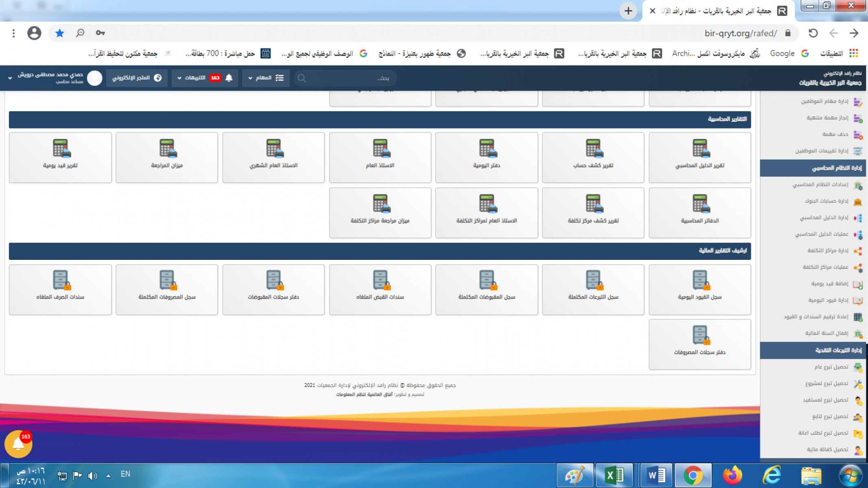Viewport: 868px width, 488px height.
Task: Open دفتر سجلات المصروفات archive tile
Action: tap(700, 344)
